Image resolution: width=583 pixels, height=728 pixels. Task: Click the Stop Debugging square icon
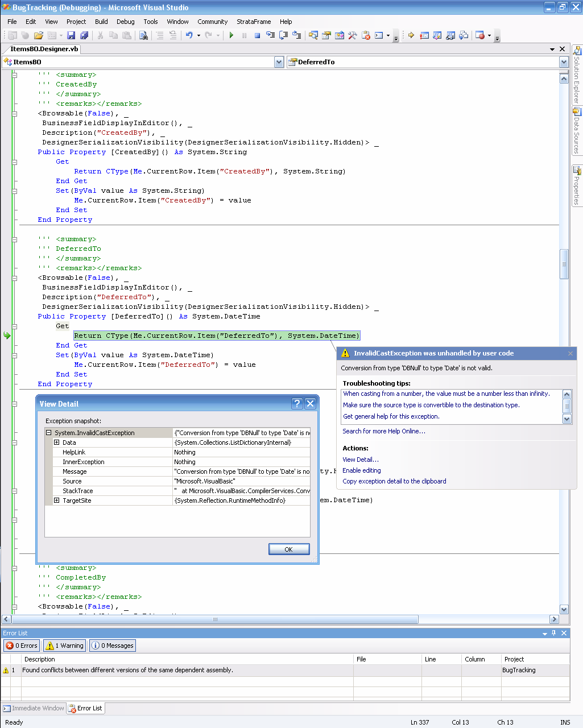[257, 35]
